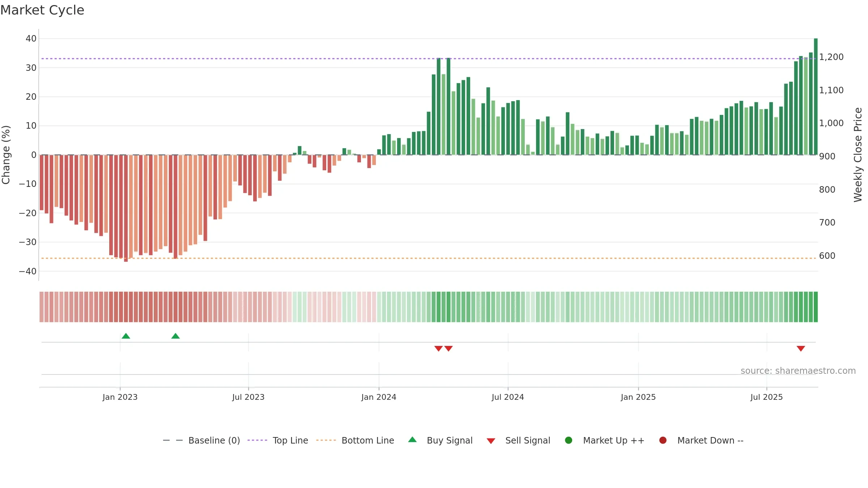The height and width of the screenshot is (488, 868).
Task: Click the 1,200 price axis label
Action: [x=831, y=57]
